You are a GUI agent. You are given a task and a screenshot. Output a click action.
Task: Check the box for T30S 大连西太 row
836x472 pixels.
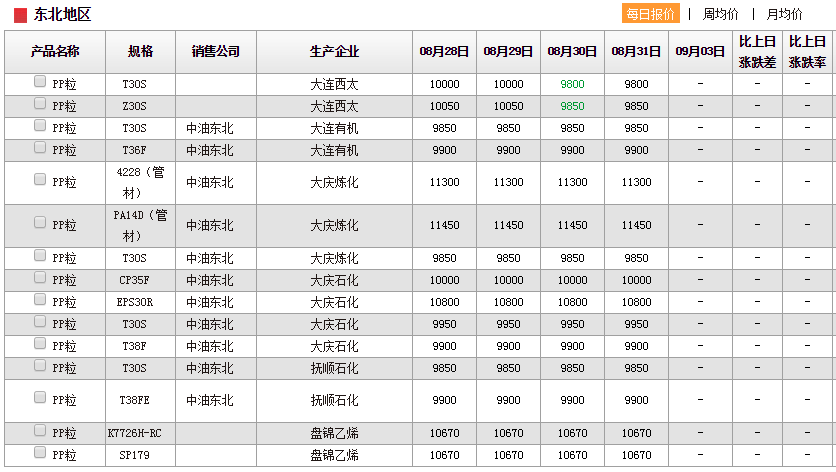coord(40,81)
